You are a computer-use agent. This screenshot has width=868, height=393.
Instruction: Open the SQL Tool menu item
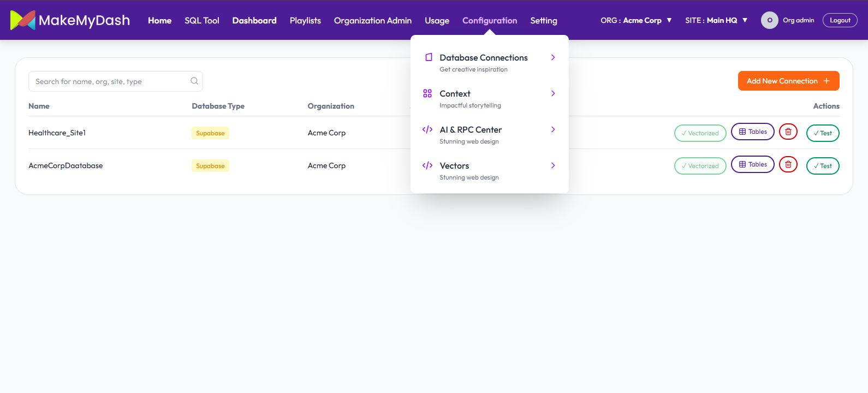click(x=201, y=20)
